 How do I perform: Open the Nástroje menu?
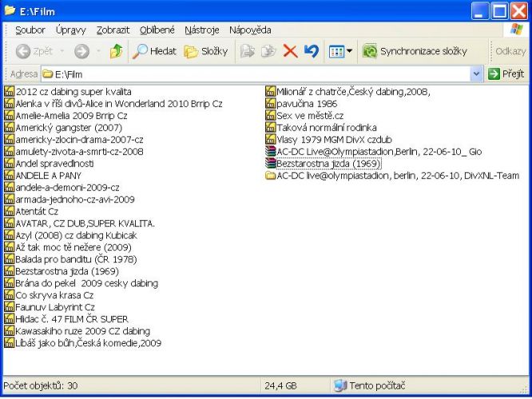(x=202, y=30)
